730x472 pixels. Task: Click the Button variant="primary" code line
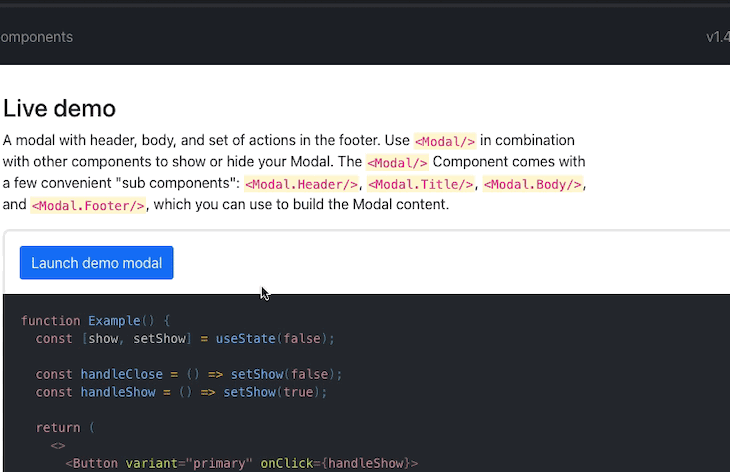coord(242,463)
